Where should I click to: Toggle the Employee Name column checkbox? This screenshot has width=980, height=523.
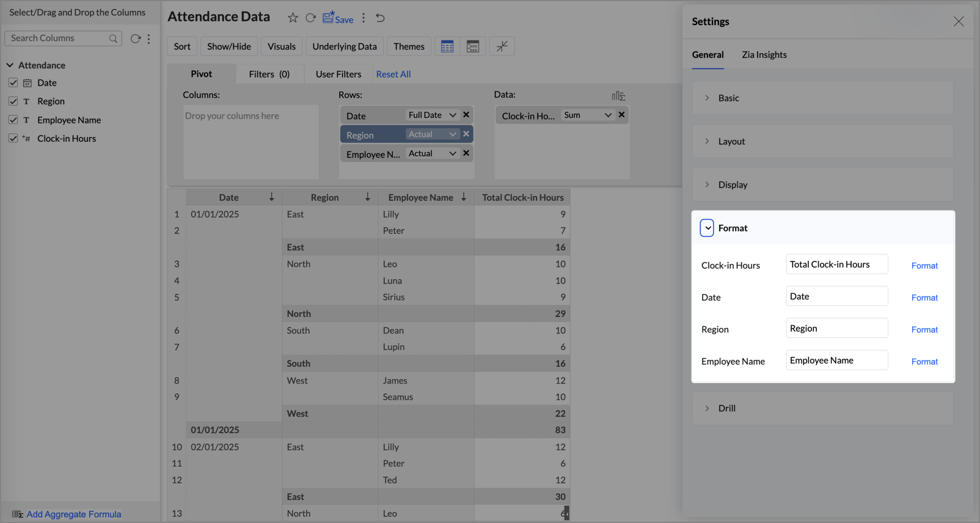click(x=13, y=120)
